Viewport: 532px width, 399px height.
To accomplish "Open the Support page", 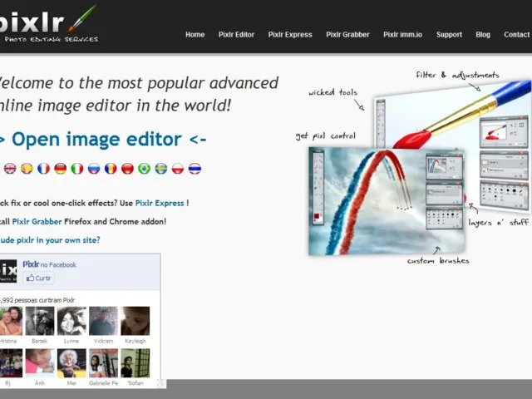I will pyautogui.click(x=449, y=35).
